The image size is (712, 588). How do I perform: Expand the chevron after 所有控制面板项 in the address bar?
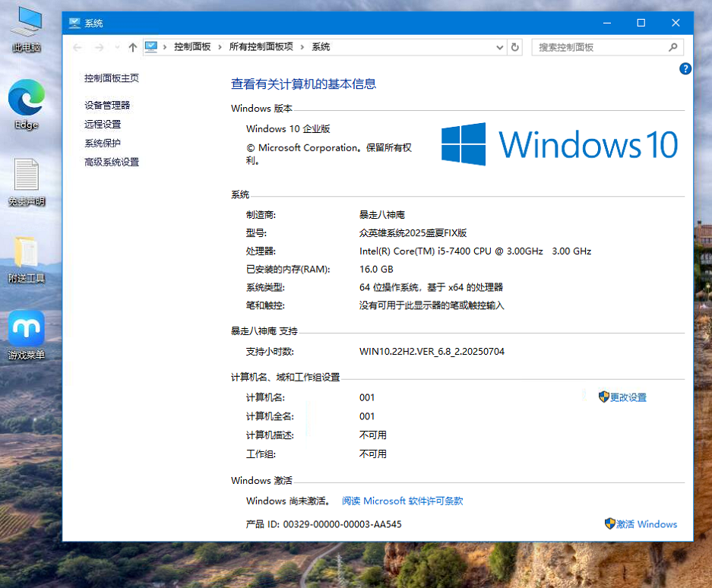(302, 47)
